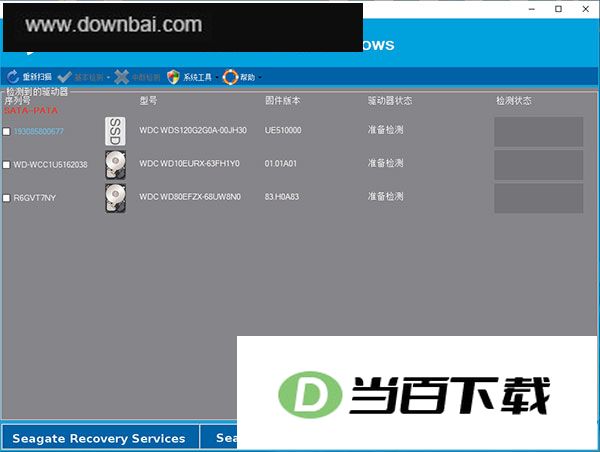Open the 帮助 menu label
Viewport: 600px width, 452px height.
click(x=248, y=77)
